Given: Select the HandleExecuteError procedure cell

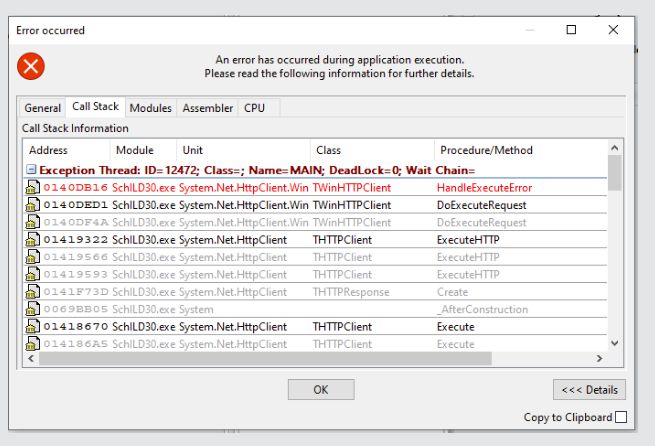Looking at the screenshot, I should [484, 188].
